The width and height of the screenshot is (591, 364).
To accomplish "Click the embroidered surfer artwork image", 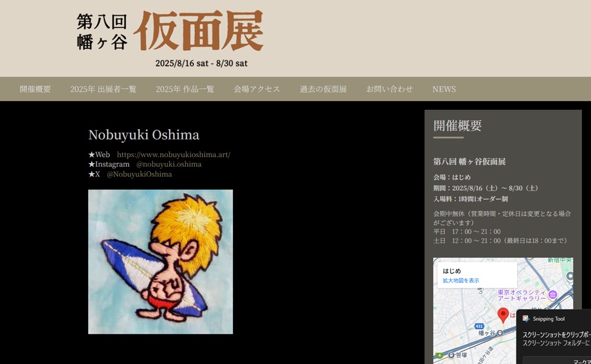I will pos(161,262).
